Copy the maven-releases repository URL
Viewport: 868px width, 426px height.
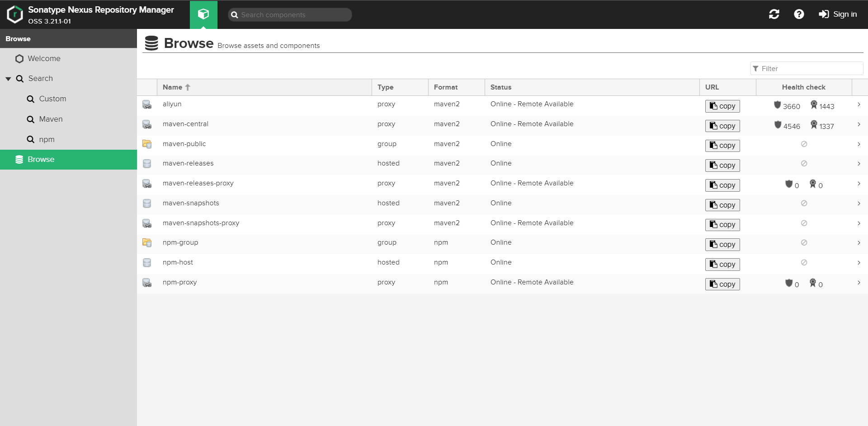[722, 166]
